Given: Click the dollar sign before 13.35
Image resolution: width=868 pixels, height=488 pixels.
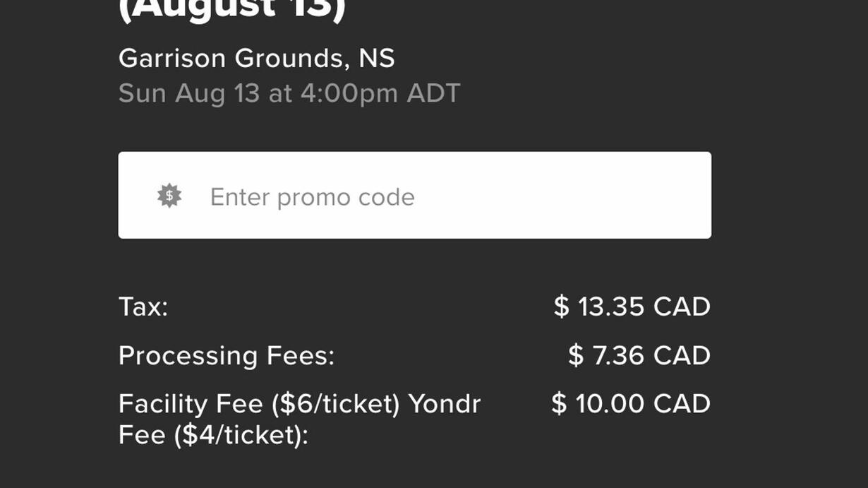Looking at the screenshot, I should (561, 307).
